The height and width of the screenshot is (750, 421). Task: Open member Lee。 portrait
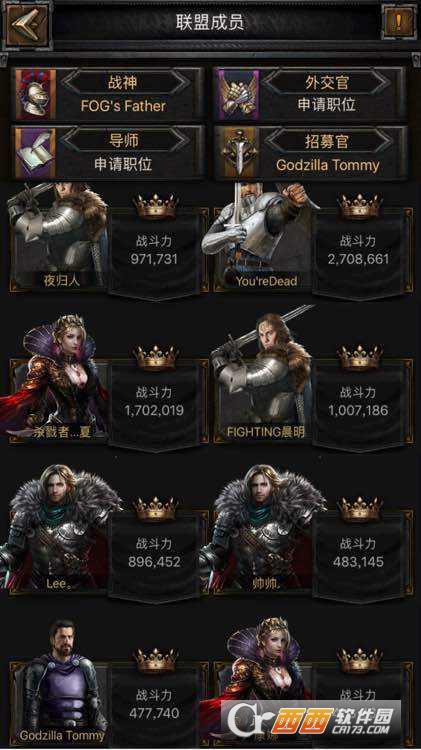tap(57, 529)
